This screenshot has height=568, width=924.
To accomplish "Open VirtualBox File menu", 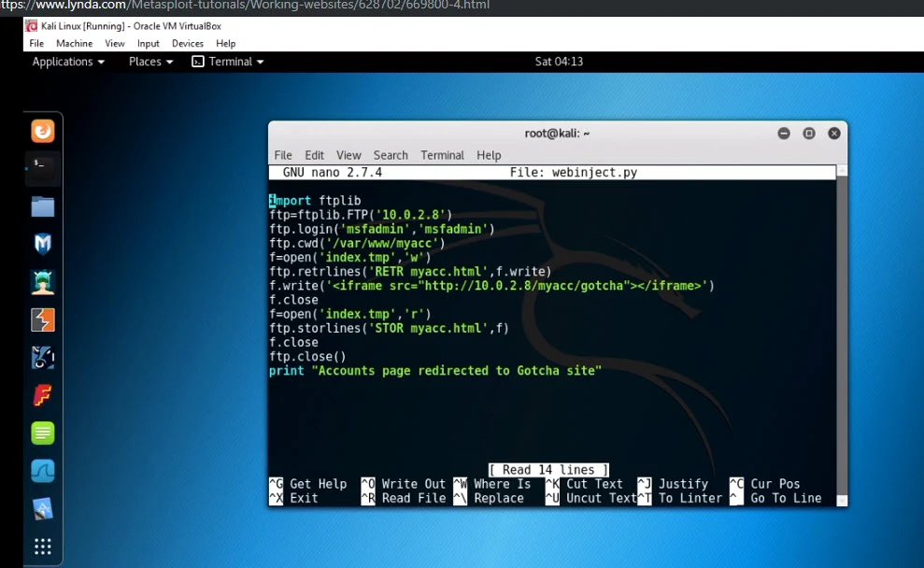I will (x=36, y=43).
